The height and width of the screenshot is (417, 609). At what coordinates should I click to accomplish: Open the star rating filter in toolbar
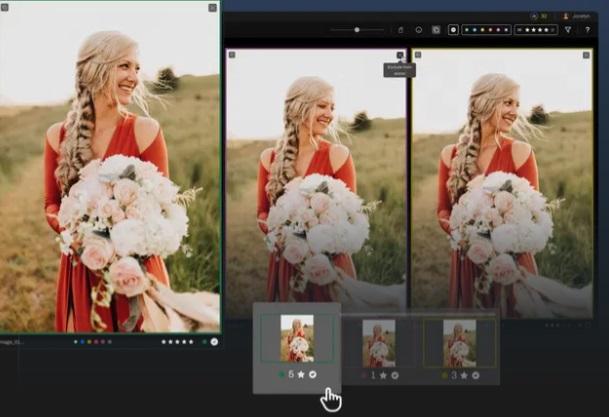535,30
